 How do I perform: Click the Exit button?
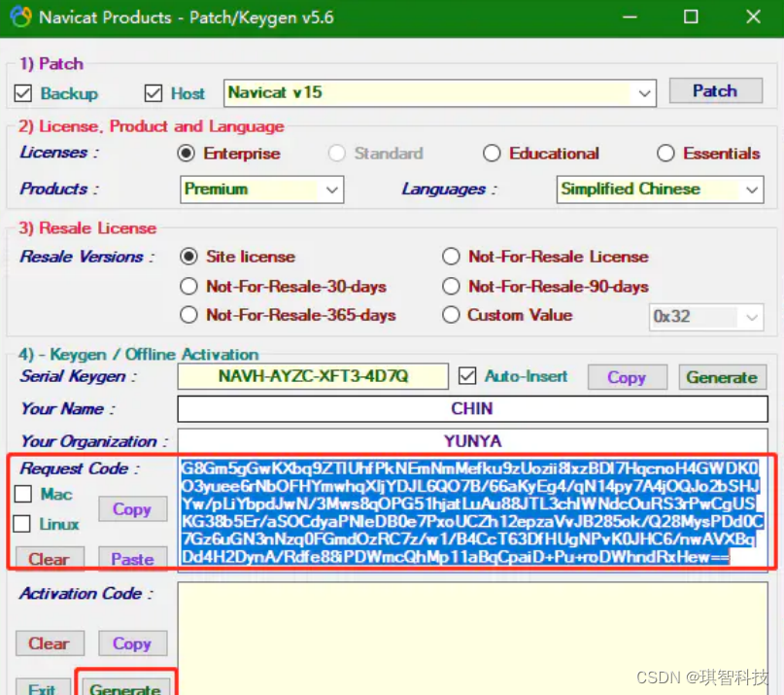tap(43, 687)
